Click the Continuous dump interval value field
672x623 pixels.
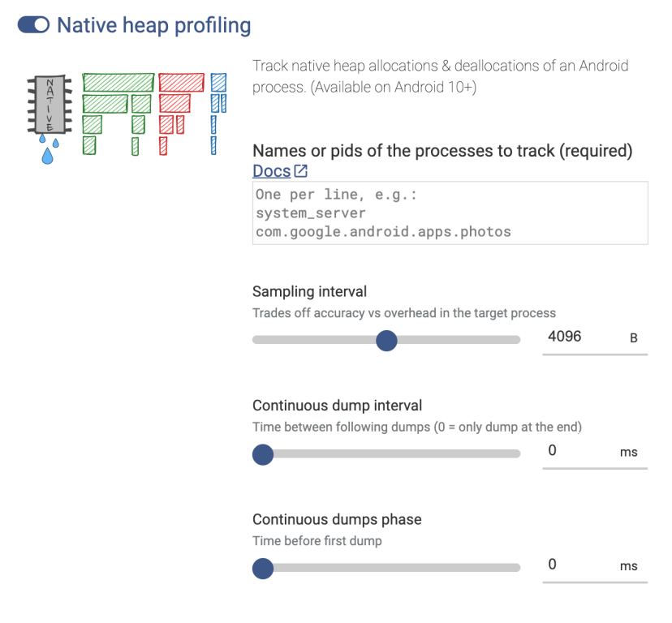coord(578,451)
